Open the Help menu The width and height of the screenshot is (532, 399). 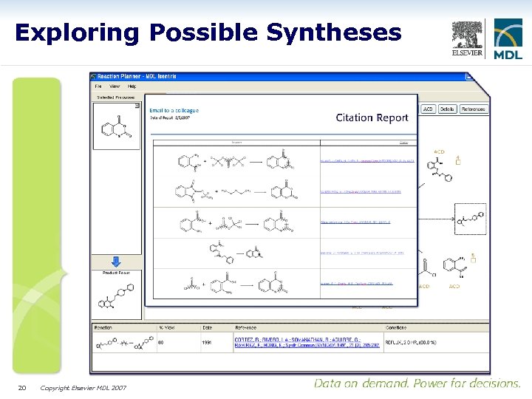coord(132,86)
